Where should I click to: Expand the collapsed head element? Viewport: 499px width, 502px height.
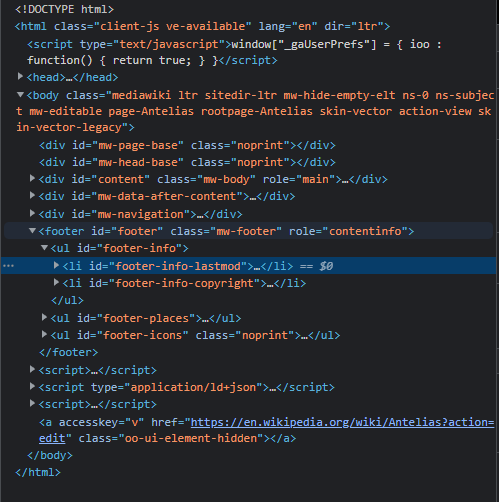pyautogui.click(x=20, y=77)
